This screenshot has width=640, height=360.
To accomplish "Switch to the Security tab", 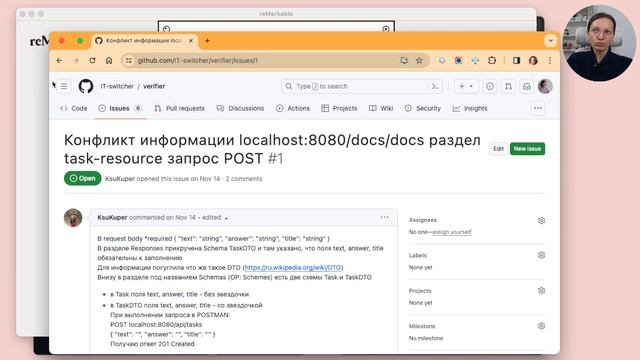I will 423,108.
